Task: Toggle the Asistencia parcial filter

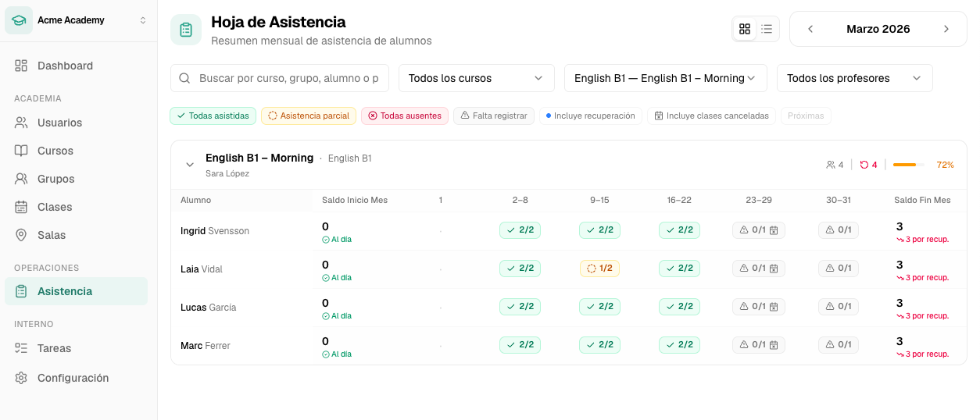Action: click(309, 116)
